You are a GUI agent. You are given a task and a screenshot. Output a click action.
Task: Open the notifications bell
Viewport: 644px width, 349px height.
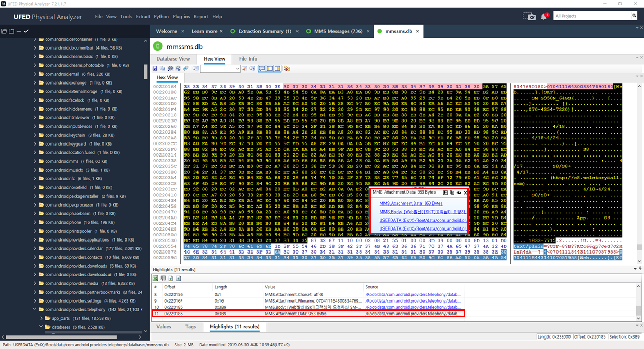(x=544, y=16)
